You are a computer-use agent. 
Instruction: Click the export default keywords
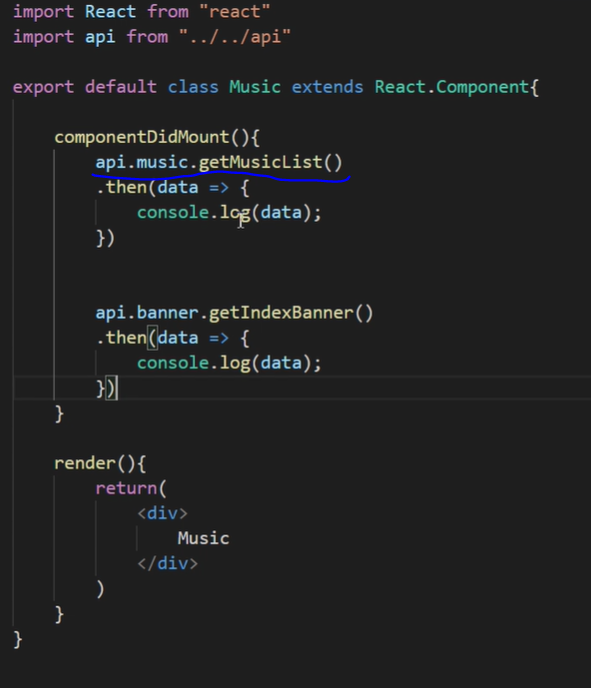[85, 87]
